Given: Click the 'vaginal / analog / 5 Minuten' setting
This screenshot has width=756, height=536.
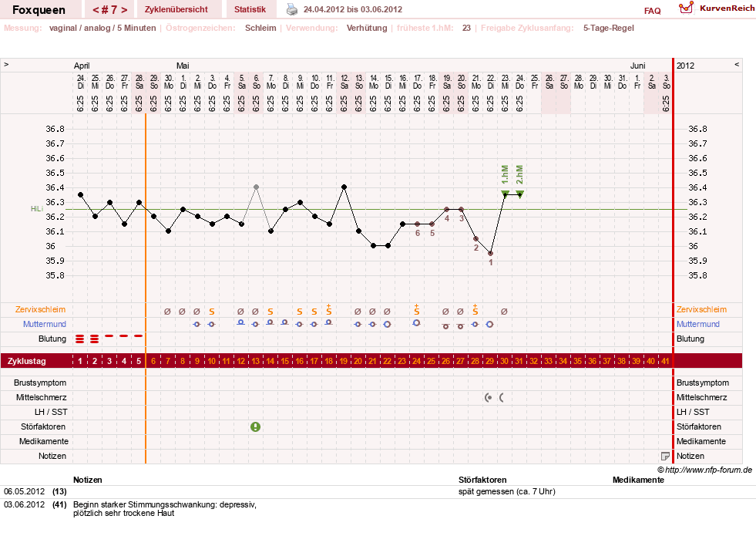Looking at the screenshot, I should point(102,28).
